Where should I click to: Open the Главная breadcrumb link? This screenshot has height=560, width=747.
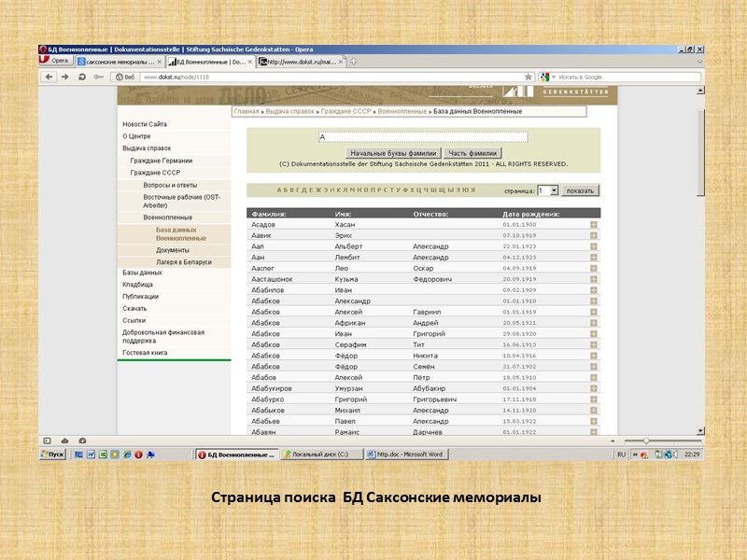tap(247, 111)
